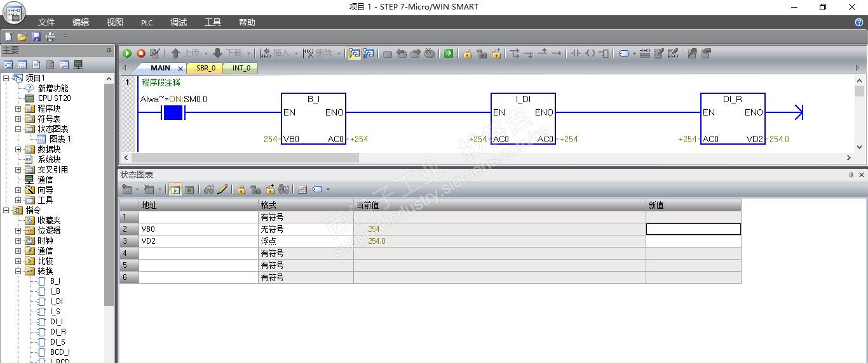Viewport: 868px width, 363px height.
Task: Click the VD2 address cell
Action: pyautogui.click(x=198, y=241)
